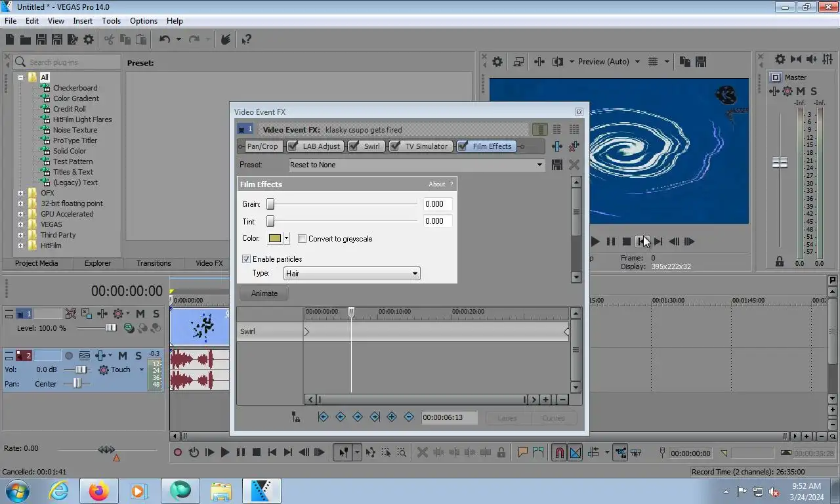Open Project Properties gear in main toolbar
Screen dimensions: 840x504
89,40
